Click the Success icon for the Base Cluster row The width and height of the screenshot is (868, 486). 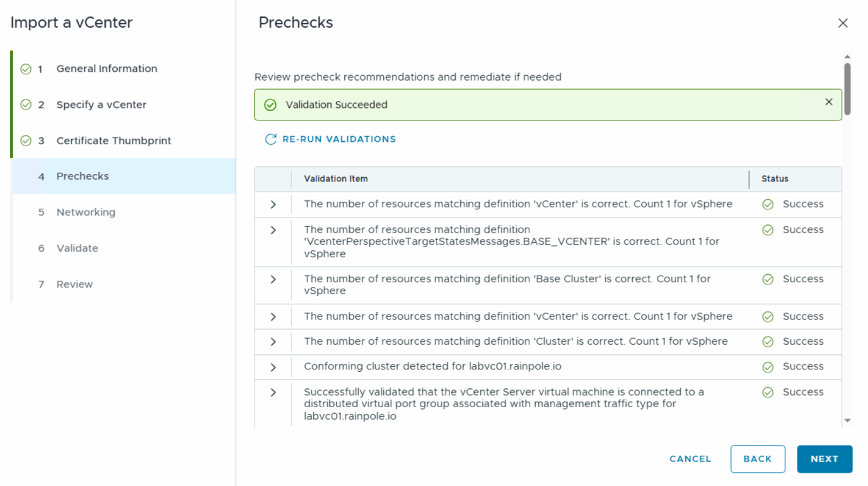tap(768, 279)
